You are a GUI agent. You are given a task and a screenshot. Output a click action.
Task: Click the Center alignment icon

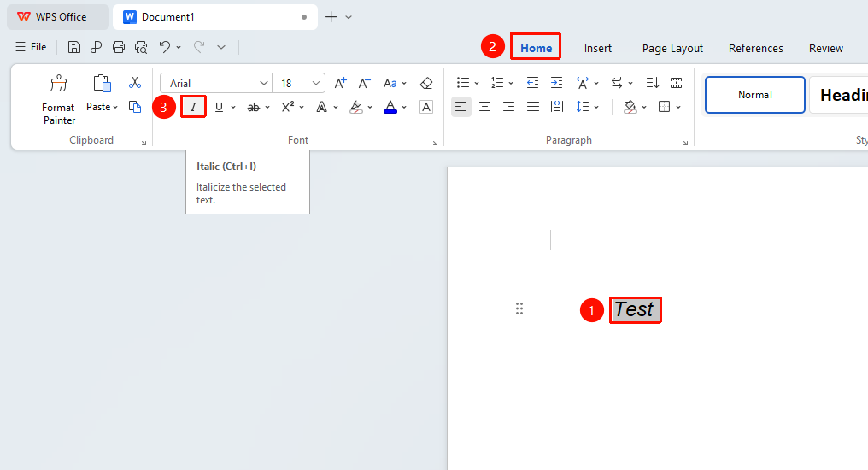point(485,107)
